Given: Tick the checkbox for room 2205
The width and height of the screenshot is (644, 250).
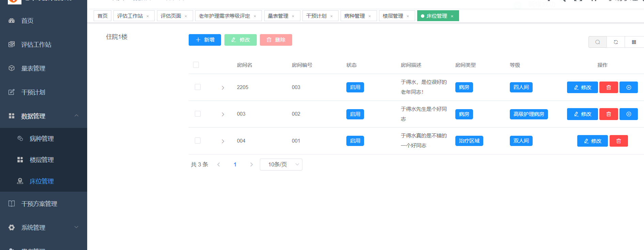Looking at the screenshot, I should pos(198,87).
